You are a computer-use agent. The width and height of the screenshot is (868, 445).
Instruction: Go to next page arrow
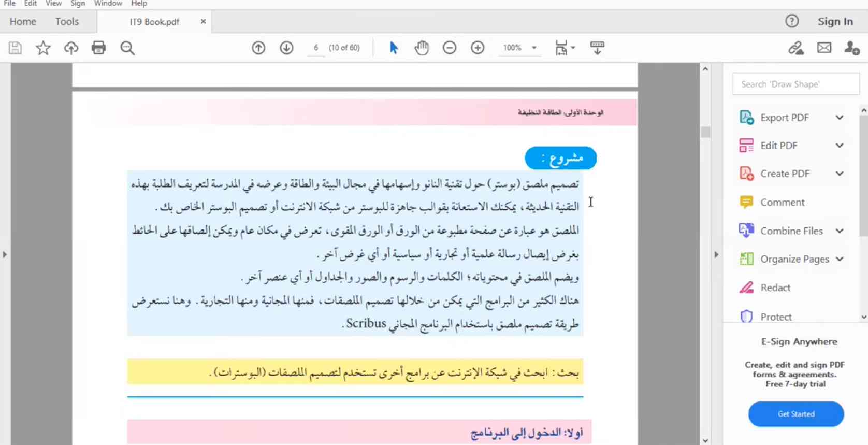pyautogui.click(x=286, y=48)
